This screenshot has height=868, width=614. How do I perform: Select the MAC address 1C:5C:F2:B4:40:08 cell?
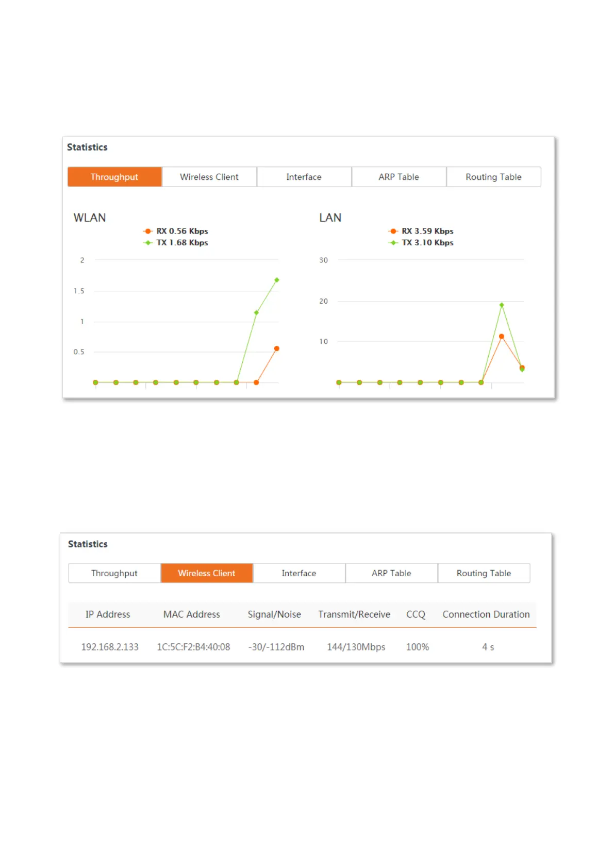click(193, 647)
